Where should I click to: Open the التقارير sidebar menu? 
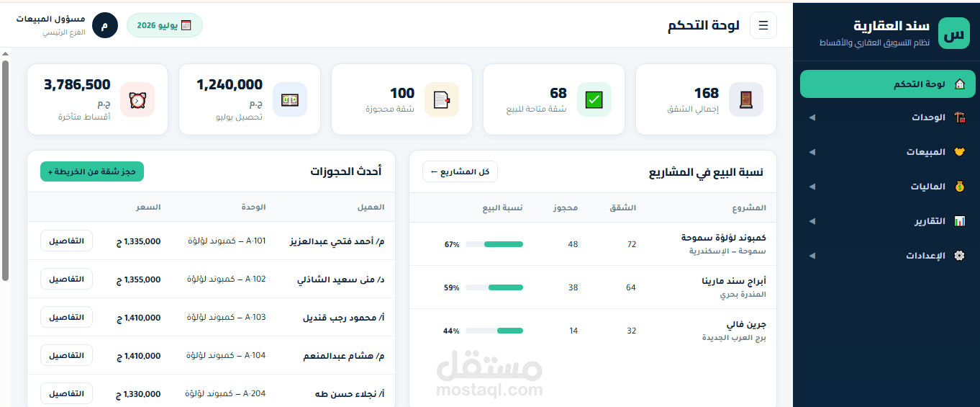click(886, 221)
